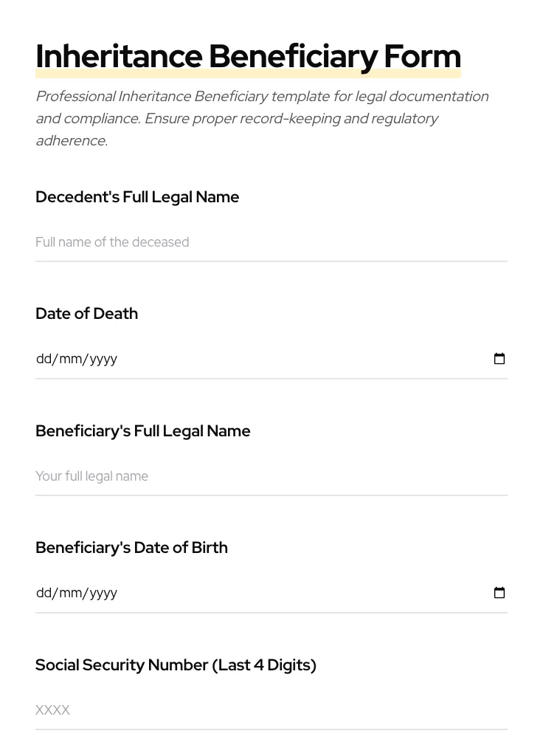This screenshot has width=543, height=756.
Task: Select the dd segment in Date of Birth
Action: (x=43, y=593)
